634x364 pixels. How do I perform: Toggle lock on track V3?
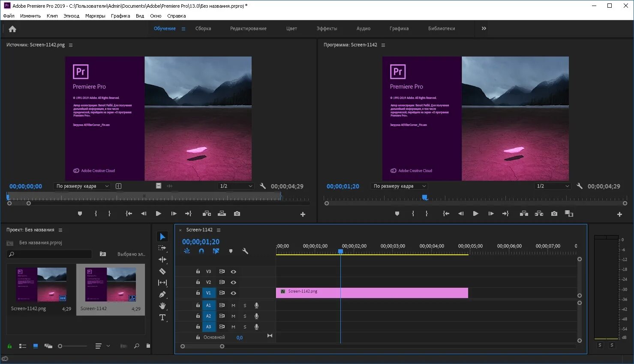click(198, 272)
